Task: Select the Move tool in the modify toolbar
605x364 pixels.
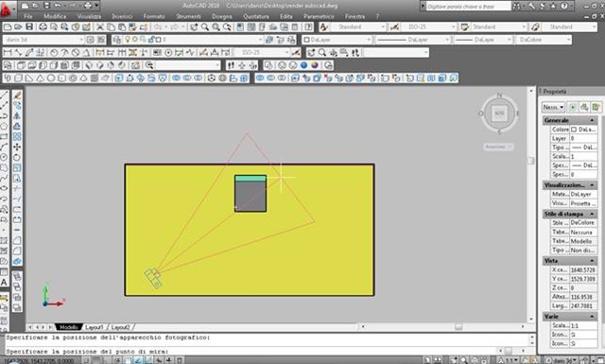Action: (x=17, y=147)
